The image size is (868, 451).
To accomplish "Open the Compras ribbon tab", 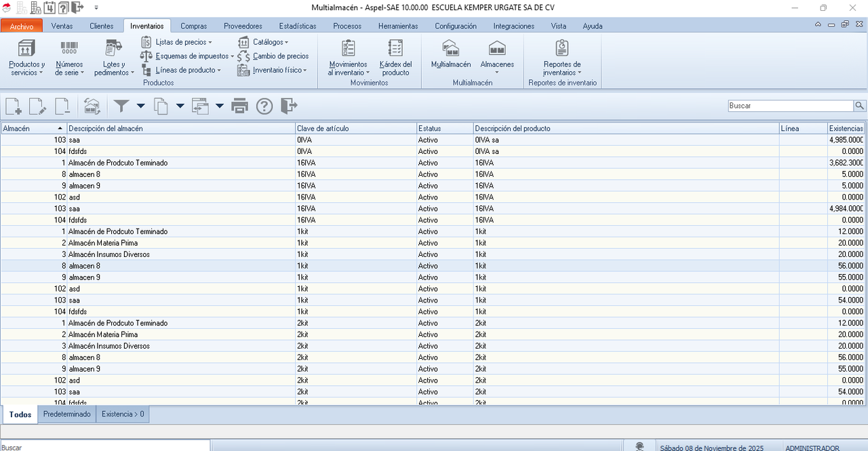I will [194, 26].
